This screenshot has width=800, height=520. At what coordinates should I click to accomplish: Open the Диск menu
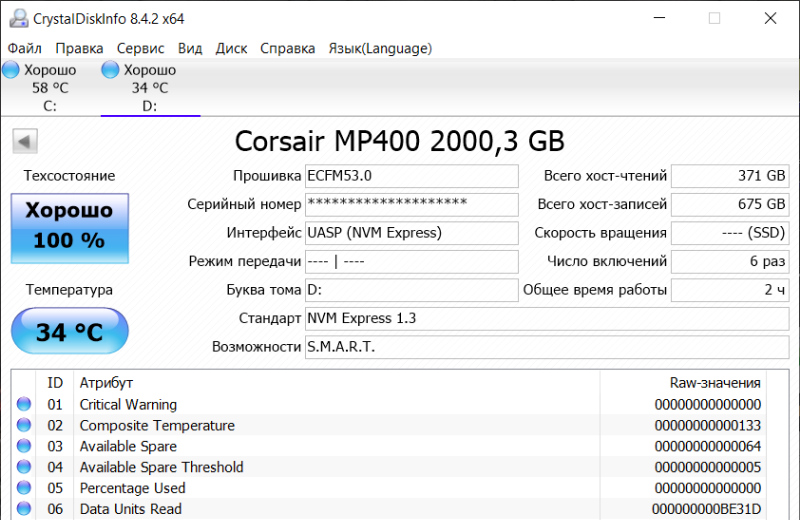(x=231, y=48)
